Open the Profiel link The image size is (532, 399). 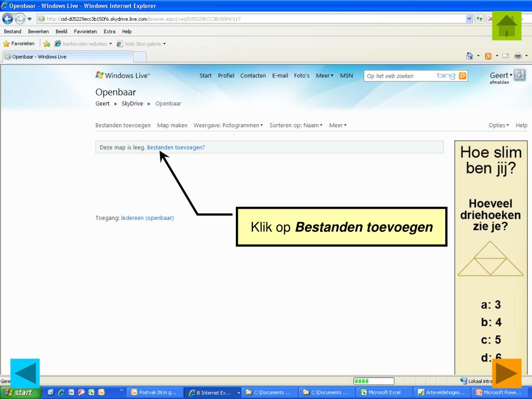click(x=226, y=76)
